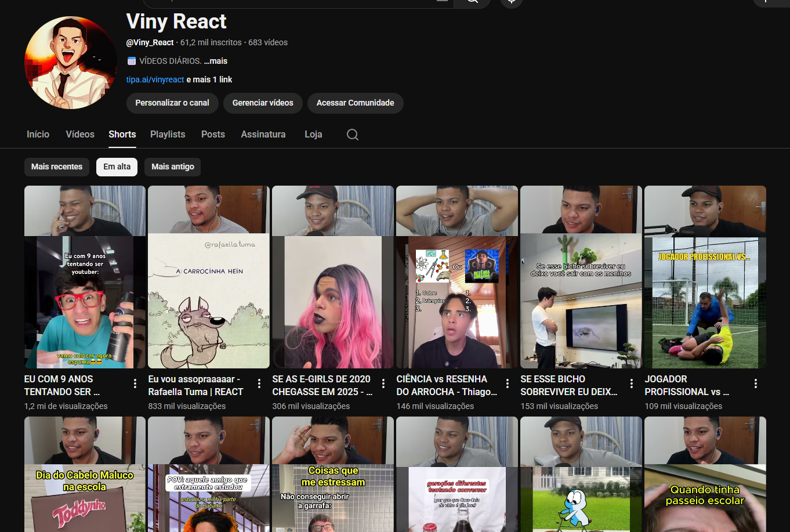Click the 'Viny React' channel name heading
790x532 pixels.
[176, 21]
